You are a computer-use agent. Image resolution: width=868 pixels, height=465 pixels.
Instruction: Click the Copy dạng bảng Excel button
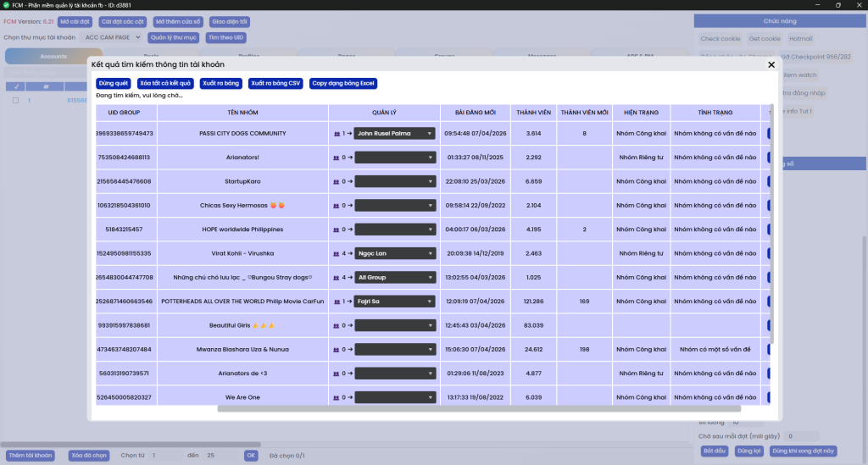point(343,83)
